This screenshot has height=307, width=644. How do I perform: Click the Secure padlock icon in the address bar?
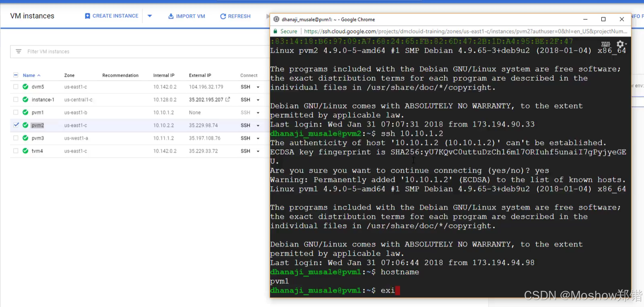[275, 31]
